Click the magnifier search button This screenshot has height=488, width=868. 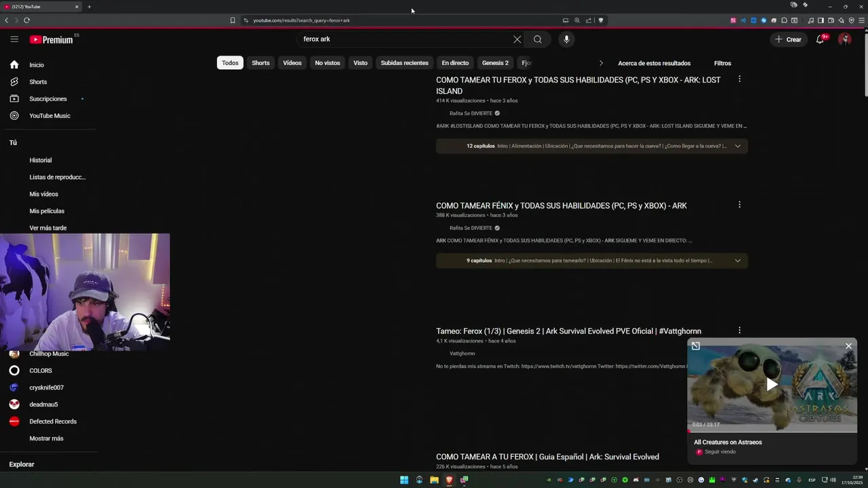point(538,39)
